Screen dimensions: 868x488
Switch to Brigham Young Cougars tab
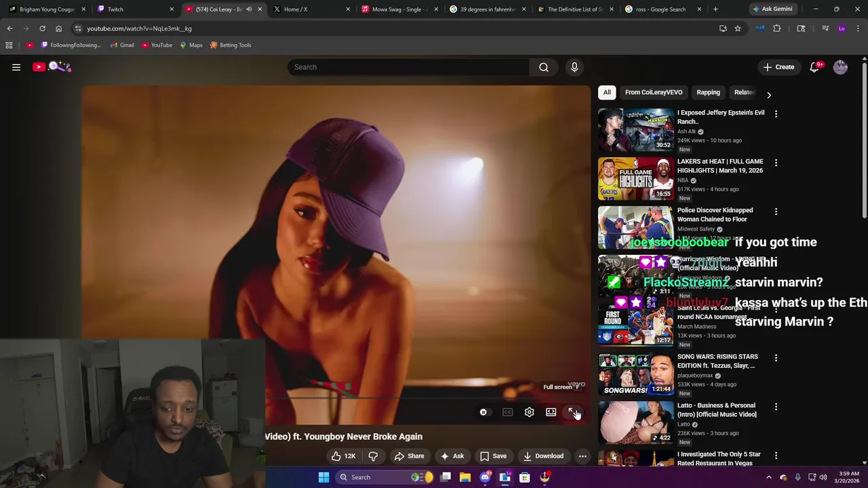pyautogui.click(x=46, y=9)
